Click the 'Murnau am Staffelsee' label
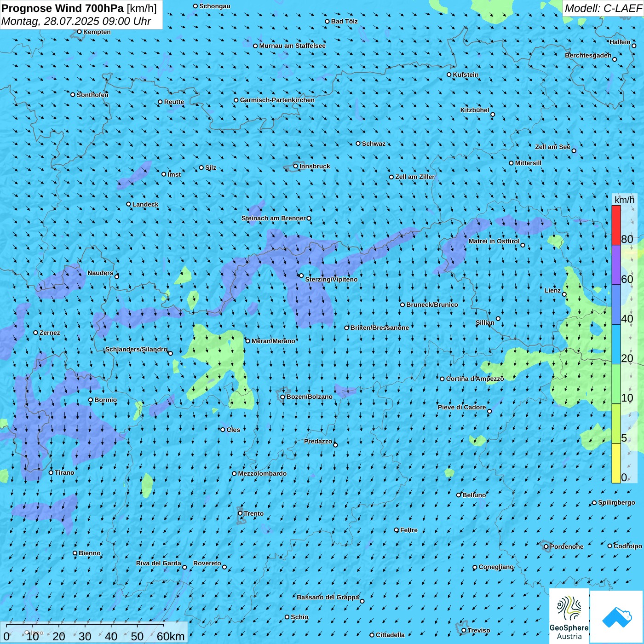 (292, 46)
